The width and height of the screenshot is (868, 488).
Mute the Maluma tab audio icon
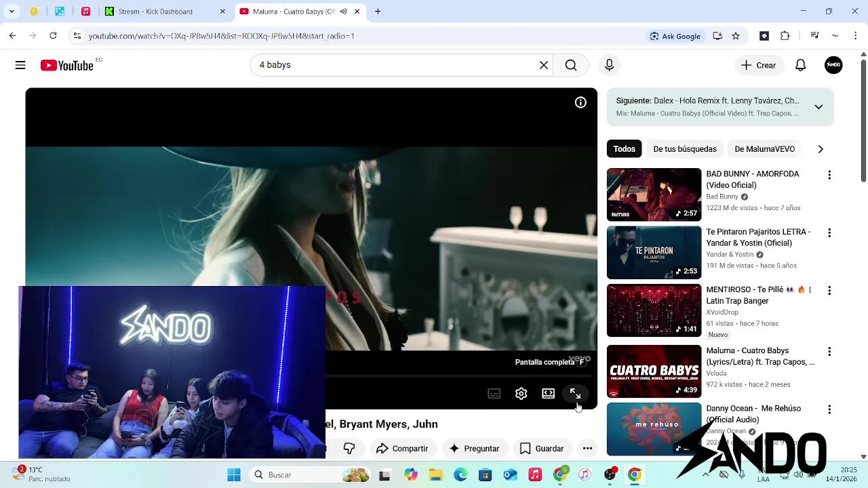[343, 12]
